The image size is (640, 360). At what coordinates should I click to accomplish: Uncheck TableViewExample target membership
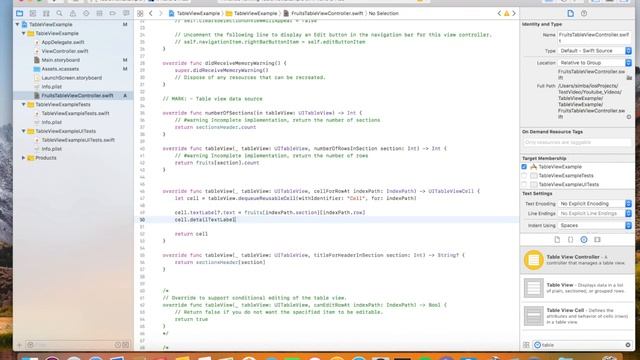click(x=524, y=167)
